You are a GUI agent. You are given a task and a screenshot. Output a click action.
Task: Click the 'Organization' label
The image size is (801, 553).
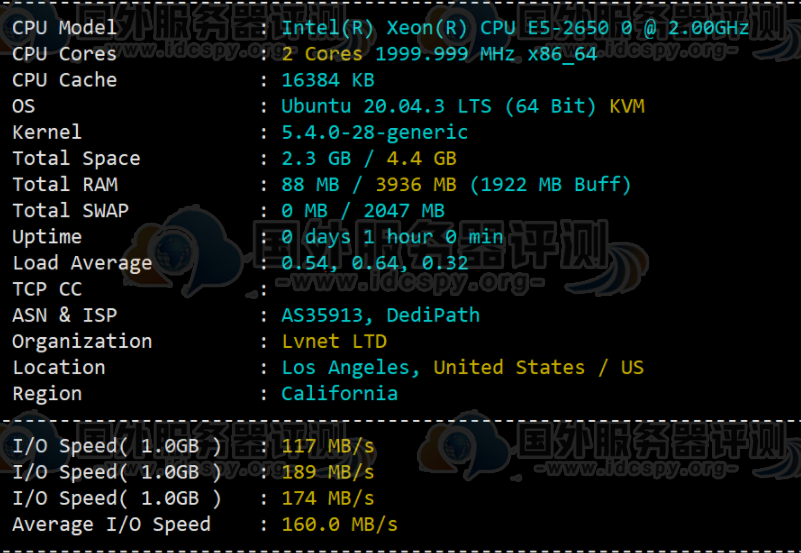[x=82, y=342]
